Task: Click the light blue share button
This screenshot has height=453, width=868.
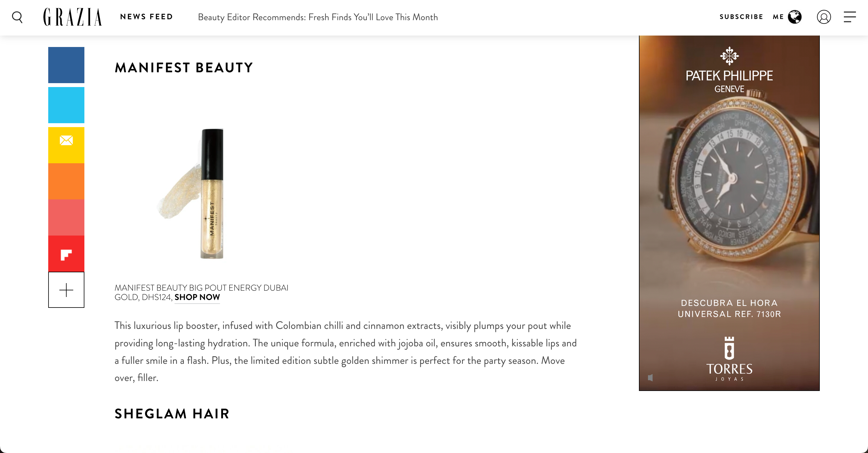Action: pos(66,105)
